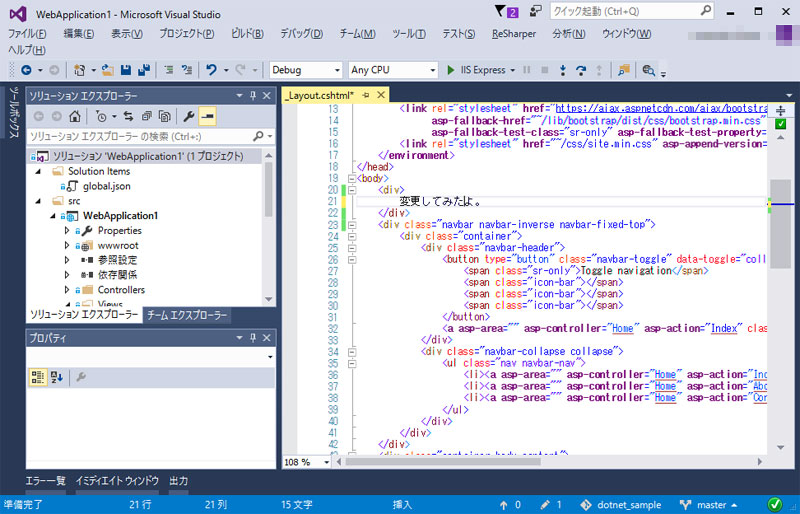Image resolution: width=800 pixels, height=514 pixels.
Task: Expand the Properties tree node
Action: click(x=66, y=231)
